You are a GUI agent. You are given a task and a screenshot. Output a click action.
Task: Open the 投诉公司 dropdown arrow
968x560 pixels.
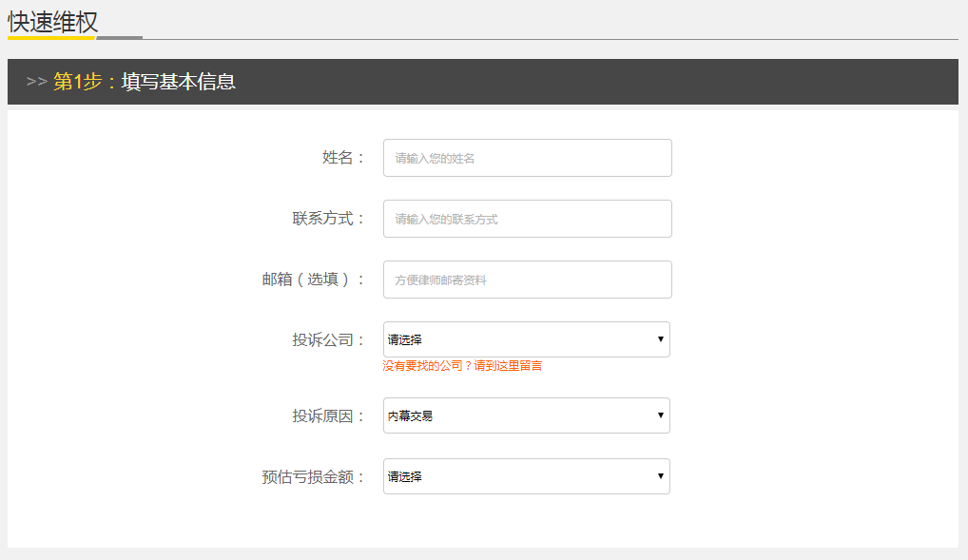660,339
